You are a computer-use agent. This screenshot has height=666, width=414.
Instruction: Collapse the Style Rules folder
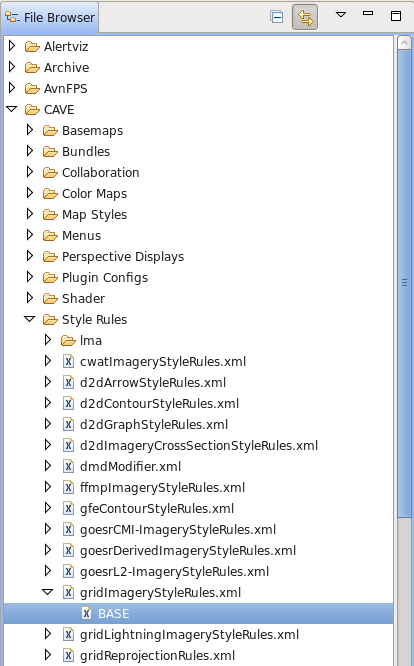[30, 319]
